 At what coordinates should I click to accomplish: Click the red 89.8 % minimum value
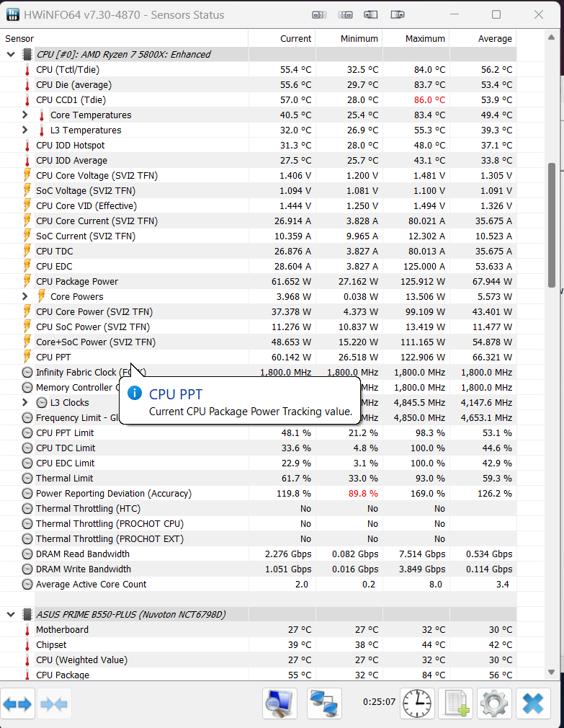363,494
